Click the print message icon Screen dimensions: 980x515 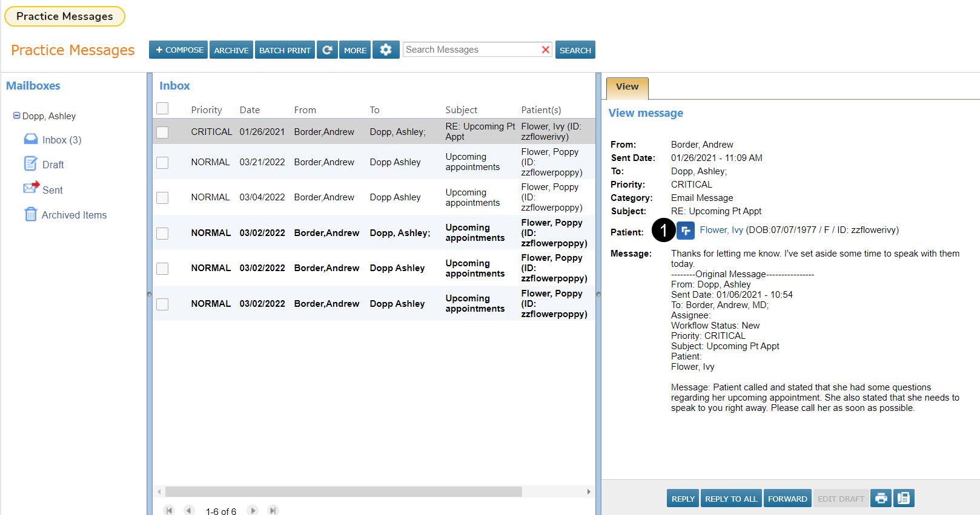click(x=881, y=499)
